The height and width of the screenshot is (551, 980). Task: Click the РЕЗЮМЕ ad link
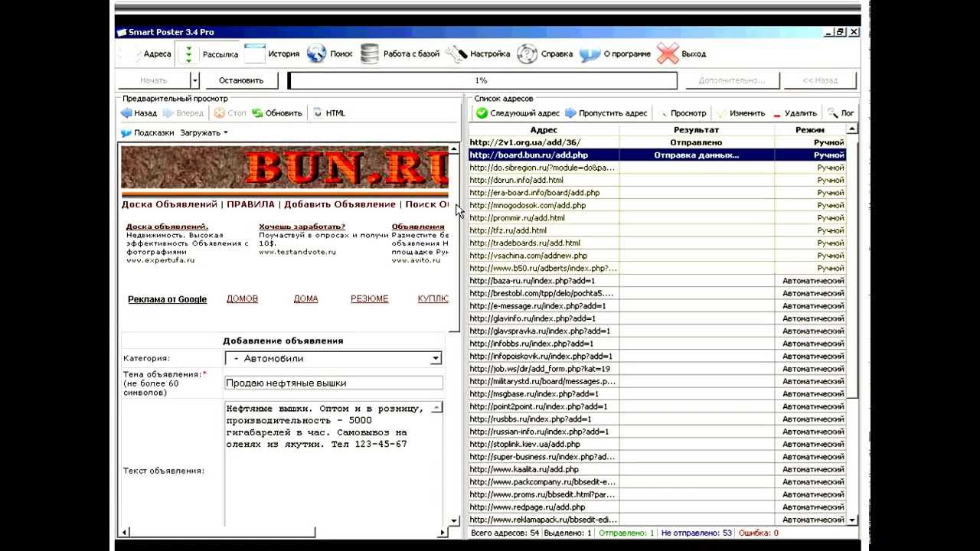369,299
